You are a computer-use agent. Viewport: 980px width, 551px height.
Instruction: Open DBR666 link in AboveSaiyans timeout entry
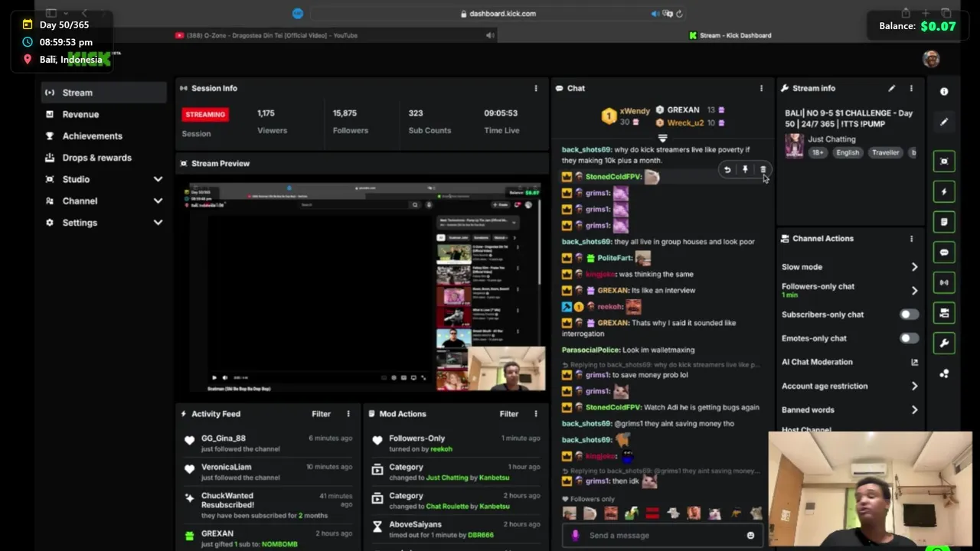click(481, 535)
